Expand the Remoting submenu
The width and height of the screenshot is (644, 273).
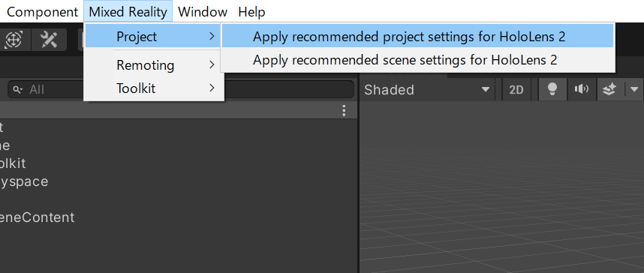pos(154,64)
